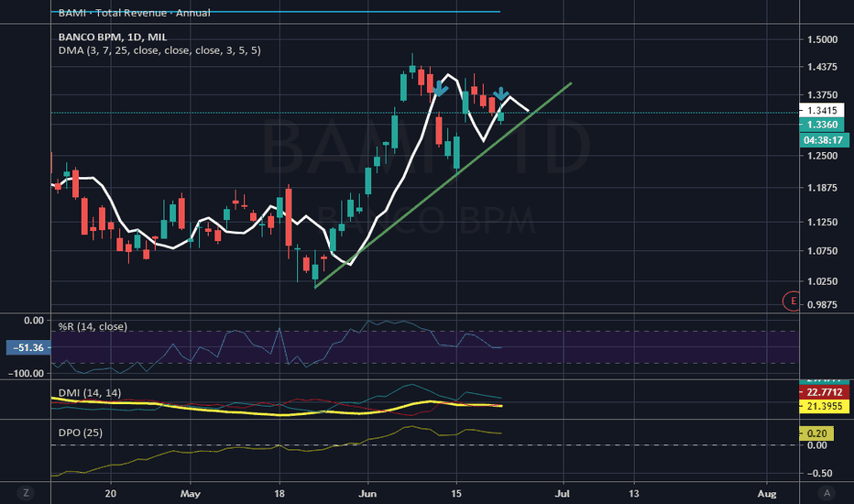854x504 pixels.
Task: Click the -51.36 Williams %R value tag
Action: coord(28,347)
